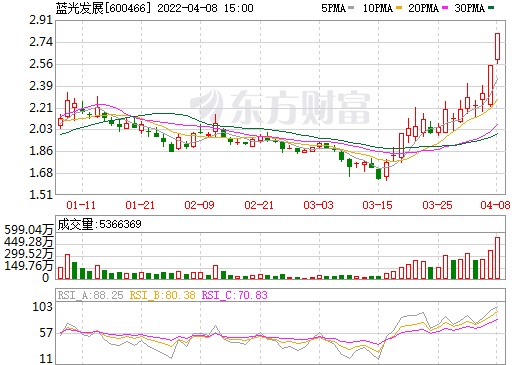Click the 02-21 date label
Screen dimensions: 520x365
click(259, 205)
